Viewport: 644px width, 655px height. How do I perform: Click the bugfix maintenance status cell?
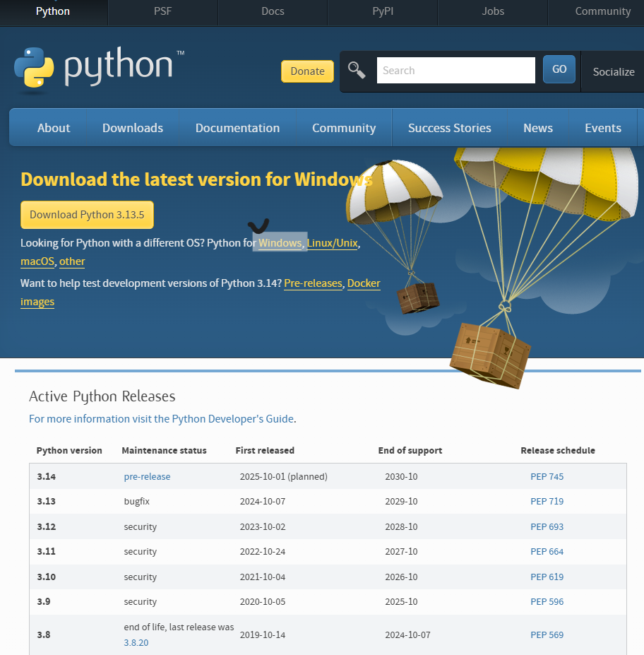tap(136, 501)
